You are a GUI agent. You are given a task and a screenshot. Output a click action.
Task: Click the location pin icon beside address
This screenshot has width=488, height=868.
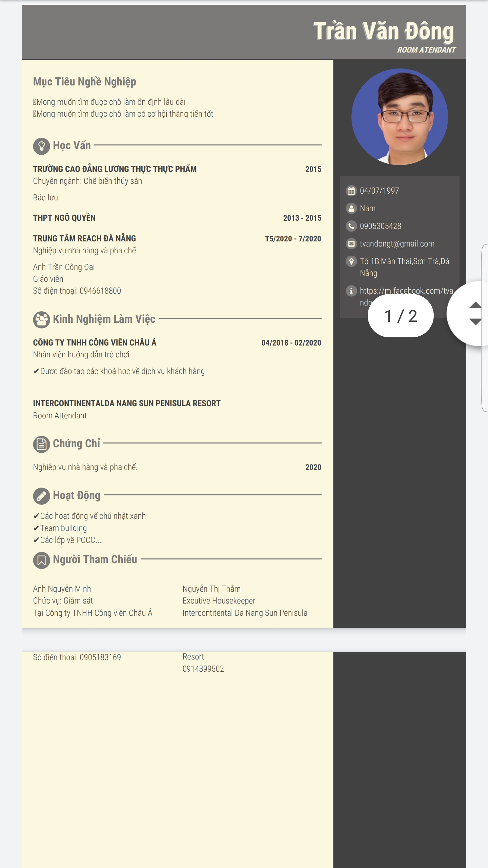(351, 261)
